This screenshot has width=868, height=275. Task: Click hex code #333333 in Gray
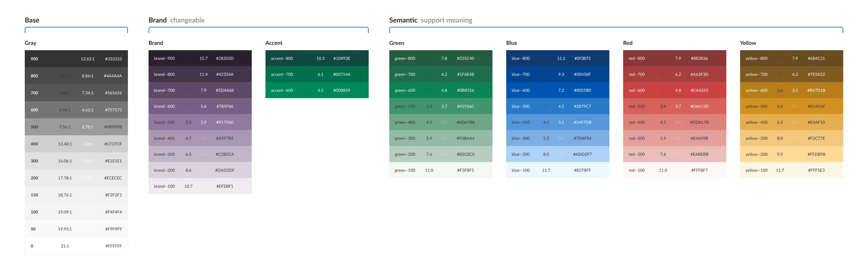point(113,59)
